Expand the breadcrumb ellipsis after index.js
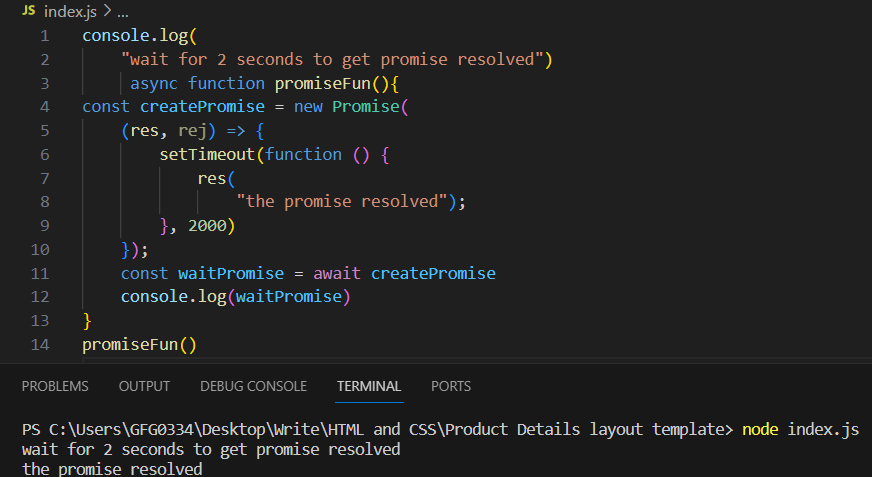The height and width of the screenshot is (477, 872). click(122, 12)
